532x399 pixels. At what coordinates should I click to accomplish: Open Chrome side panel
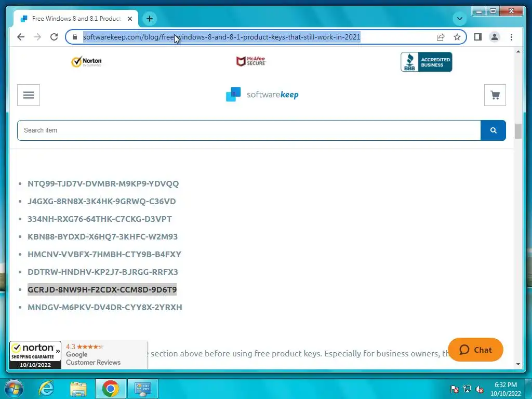(478, 37)
